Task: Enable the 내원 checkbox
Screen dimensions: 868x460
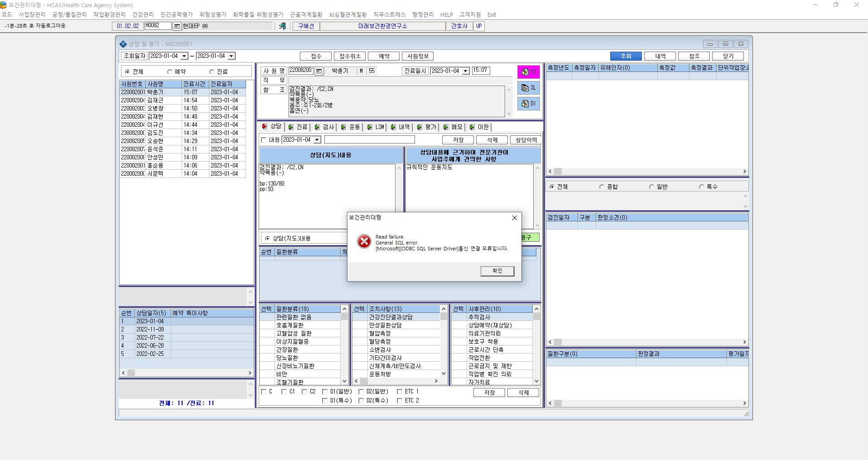Action: pos(264,140)
